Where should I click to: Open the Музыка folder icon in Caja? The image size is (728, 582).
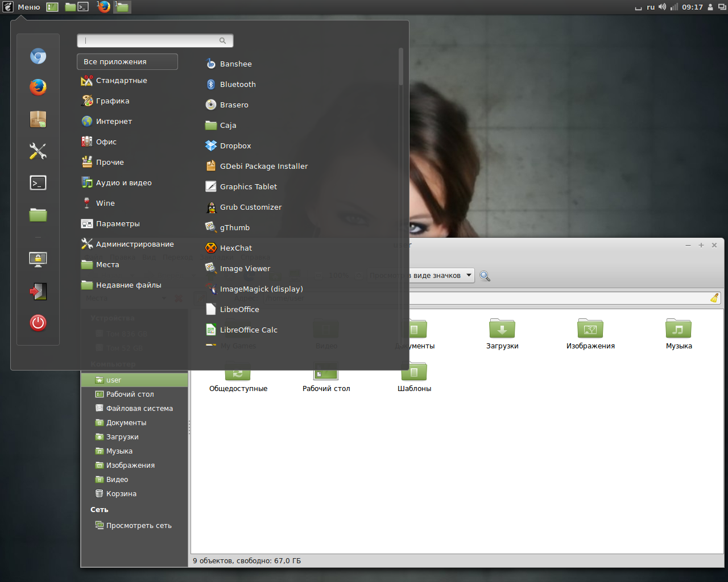coord(679,334)
